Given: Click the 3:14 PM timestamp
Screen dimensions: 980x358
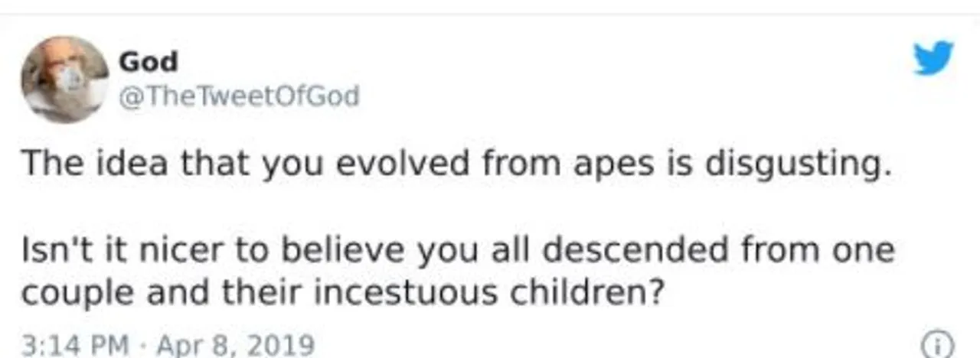Looking at the screenshot, I should (75, 345).
